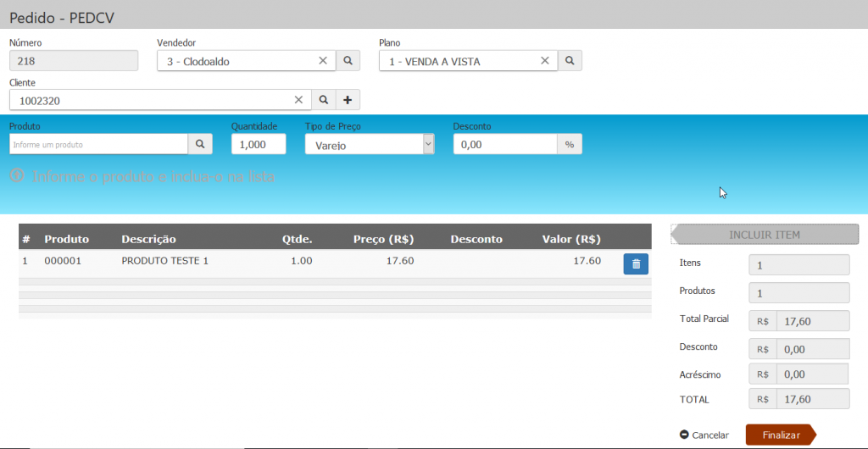
Task: Clear the Vendedor field with X icon
Action: 323,61
